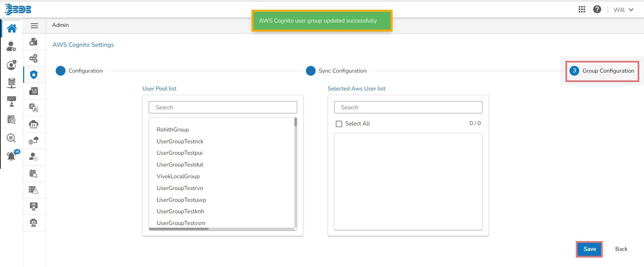Screen dimensions: 644x267
Task: Click the Back button
Action: 621,249
